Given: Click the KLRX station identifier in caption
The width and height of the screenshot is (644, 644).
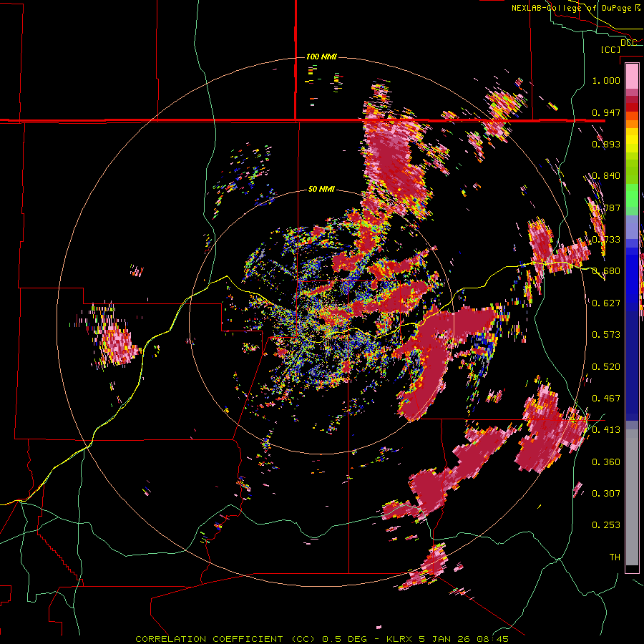Looking at the screenshot, I should click(x=401, y=639).
